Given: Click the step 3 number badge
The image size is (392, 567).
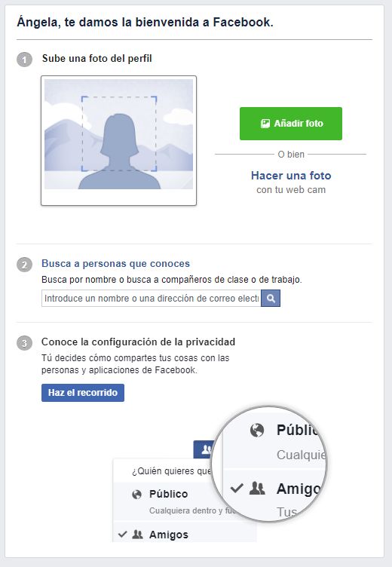Looking at the screenshot, I should (24, 343).
